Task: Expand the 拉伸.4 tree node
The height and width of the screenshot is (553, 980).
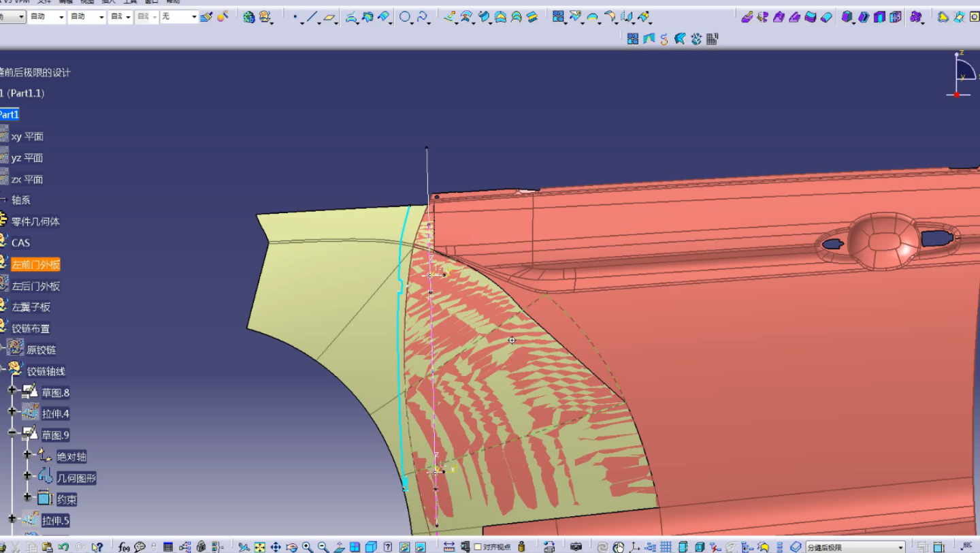Action: pyautogui.click(x=12, y=411)
